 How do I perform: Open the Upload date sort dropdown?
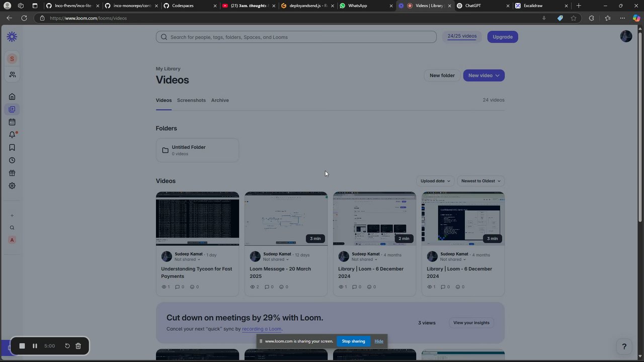(x=435, y=181)
